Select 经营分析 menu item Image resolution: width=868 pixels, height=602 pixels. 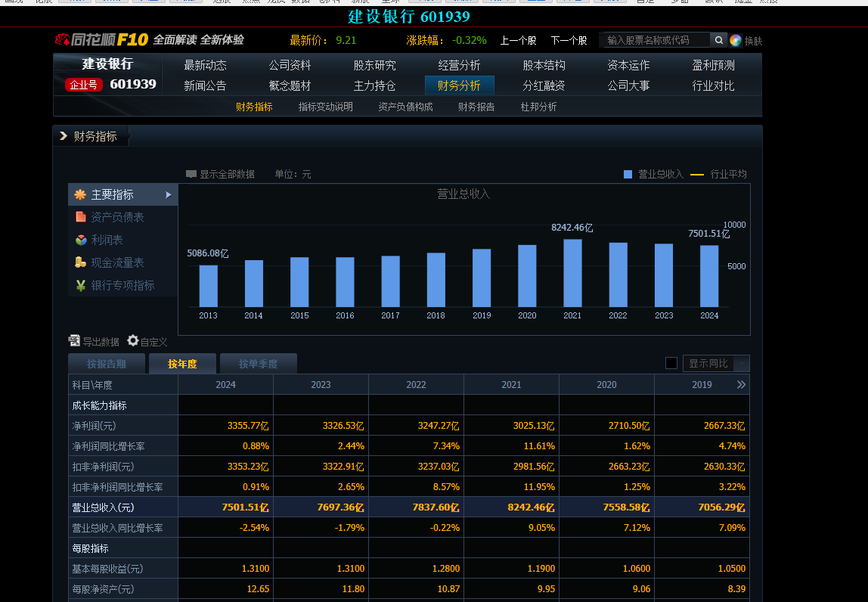459,65
